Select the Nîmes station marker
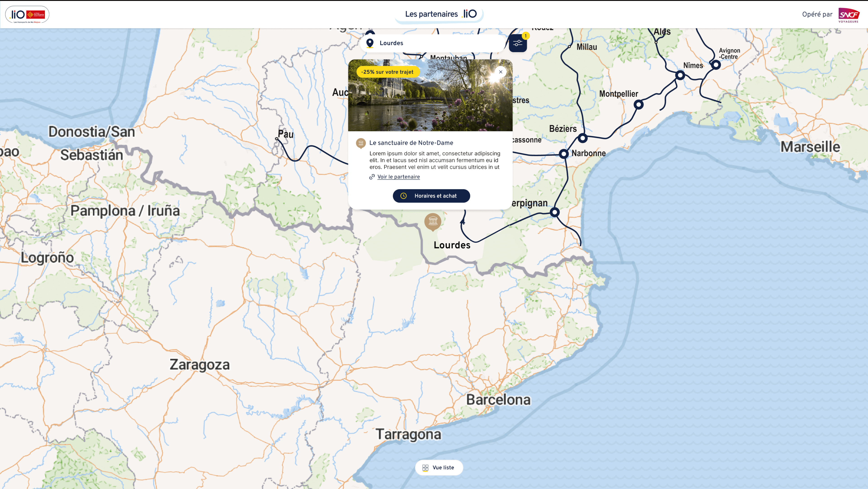 (680, 75)
